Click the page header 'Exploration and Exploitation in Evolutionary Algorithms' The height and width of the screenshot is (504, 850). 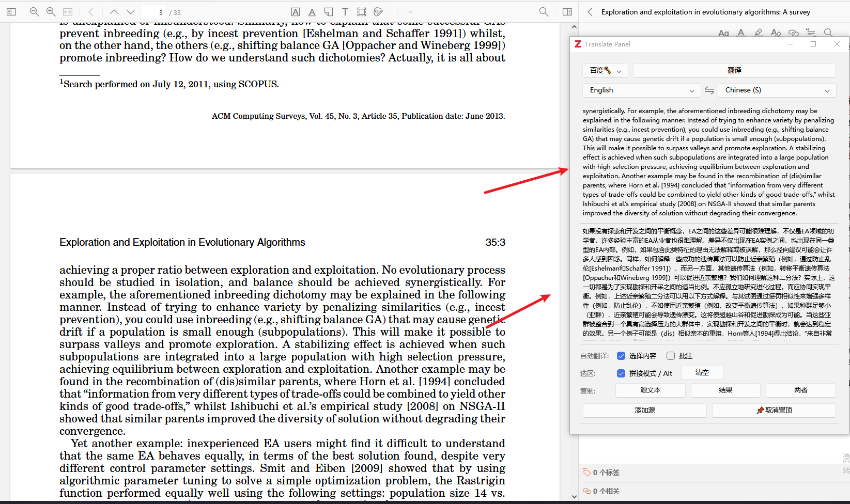182,243
